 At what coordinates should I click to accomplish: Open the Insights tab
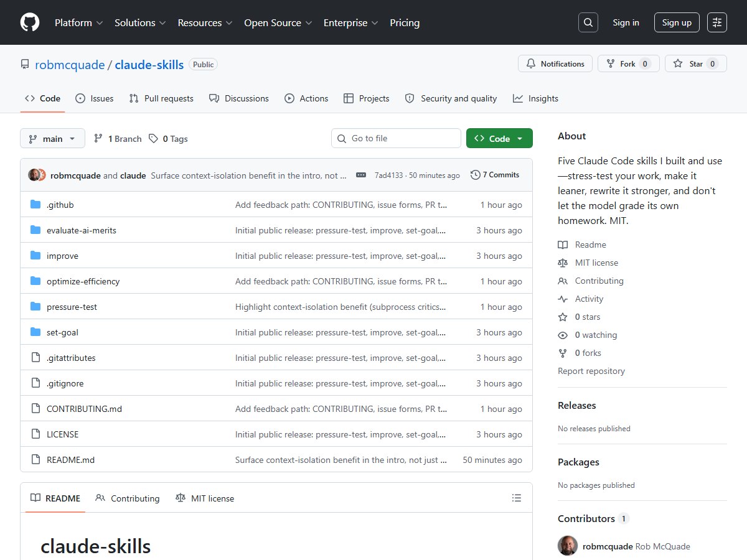pyautogui.click(x=535, y=98)
